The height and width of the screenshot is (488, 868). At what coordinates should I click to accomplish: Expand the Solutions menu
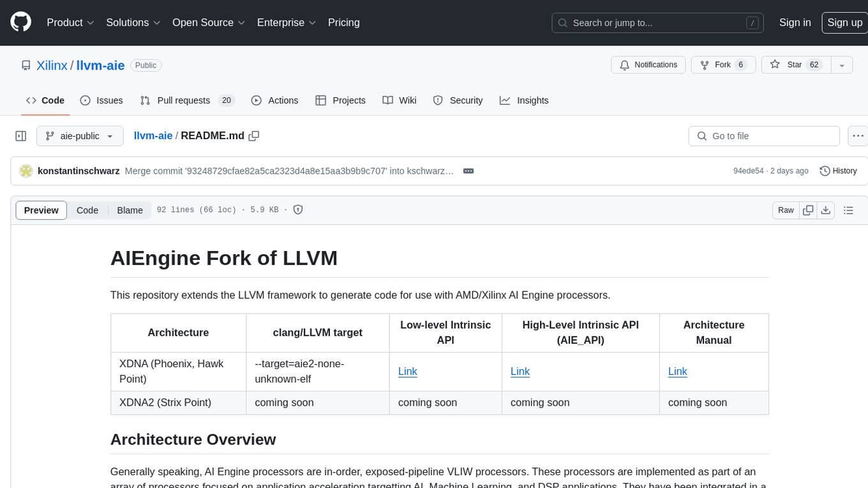coord(133,22)
